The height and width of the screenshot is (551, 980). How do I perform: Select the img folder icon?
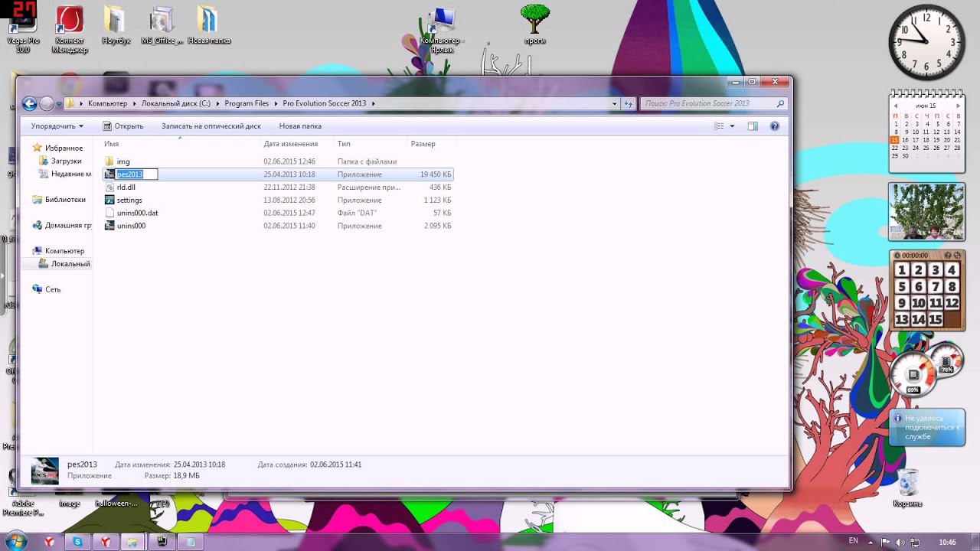click(109, 161)
